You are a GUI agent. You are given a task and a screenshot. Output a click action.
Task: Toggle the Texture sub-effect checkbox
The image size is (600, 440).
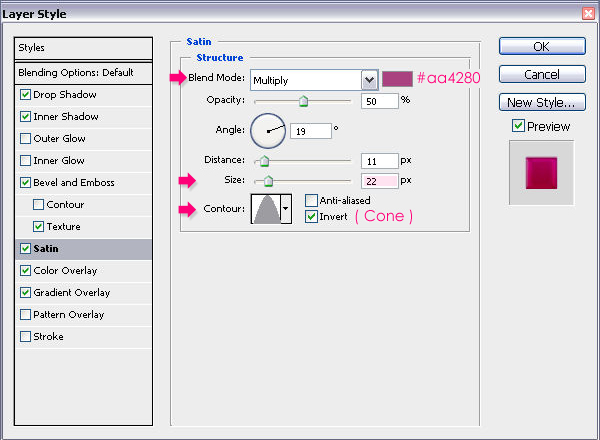click(38, 227)
